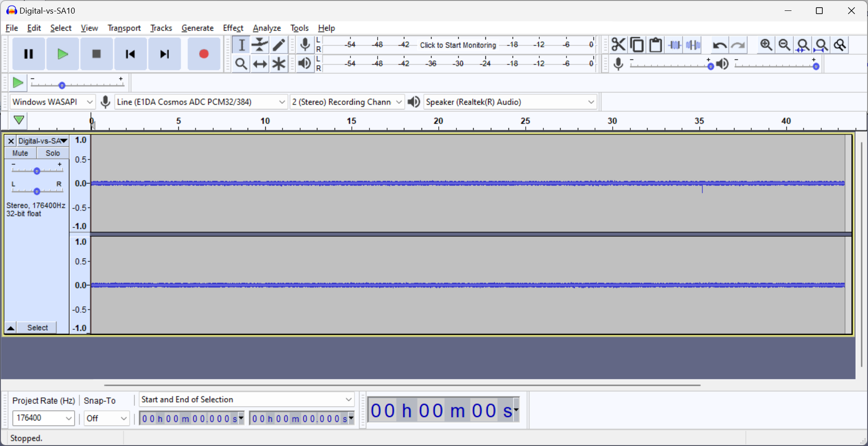
Task: Click the Cut scissors icon
Action: click(x=619, y=45)
